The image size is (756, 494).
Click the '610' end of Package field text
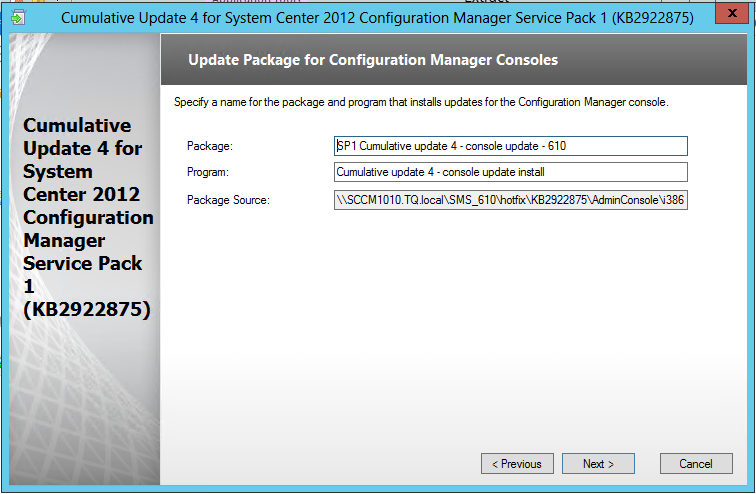557,146
